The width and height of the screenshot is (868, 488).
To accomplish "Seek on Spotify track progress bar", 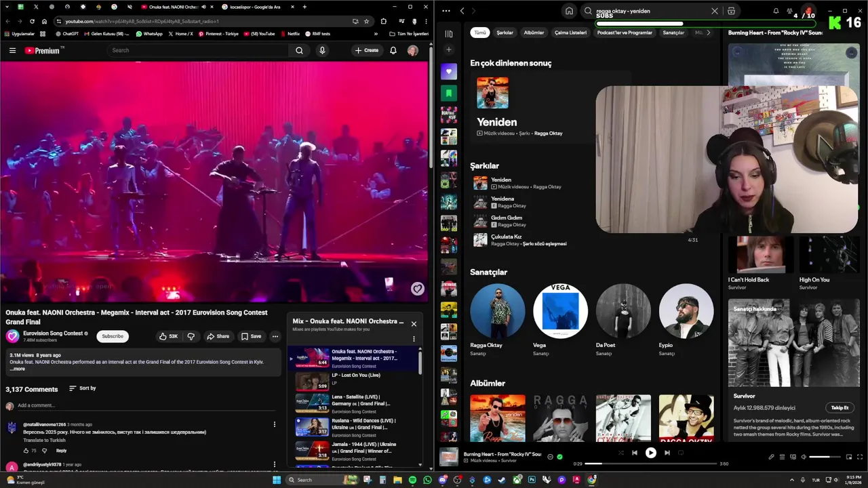I will (650, 464).
